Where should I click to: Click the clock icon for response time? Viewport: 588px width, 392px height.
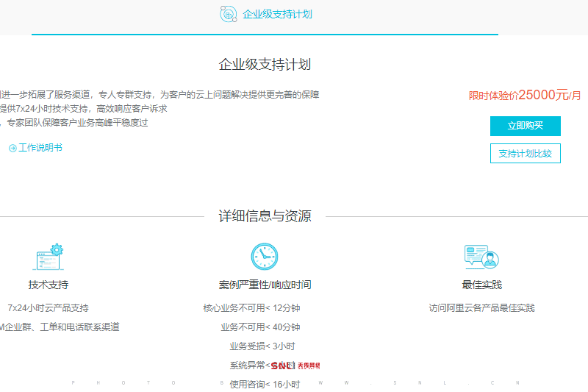tap(265, 257)
